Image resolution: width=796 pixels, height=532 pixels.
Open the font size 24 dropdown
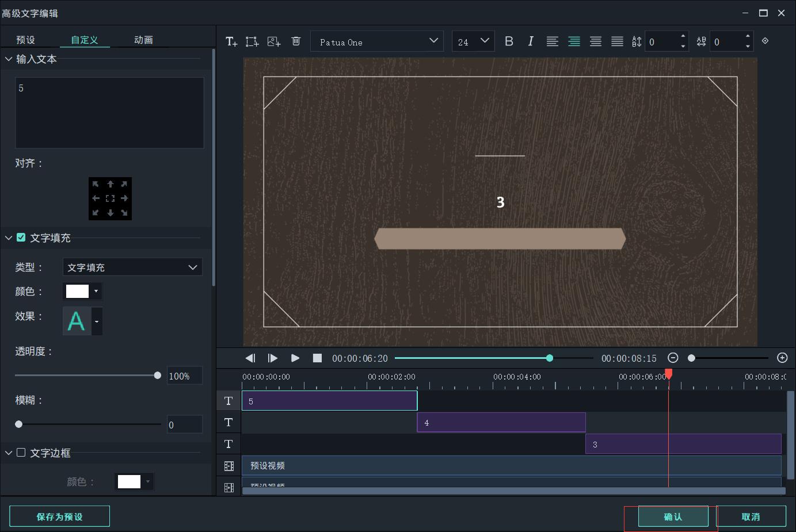click(x=473, y=41)
